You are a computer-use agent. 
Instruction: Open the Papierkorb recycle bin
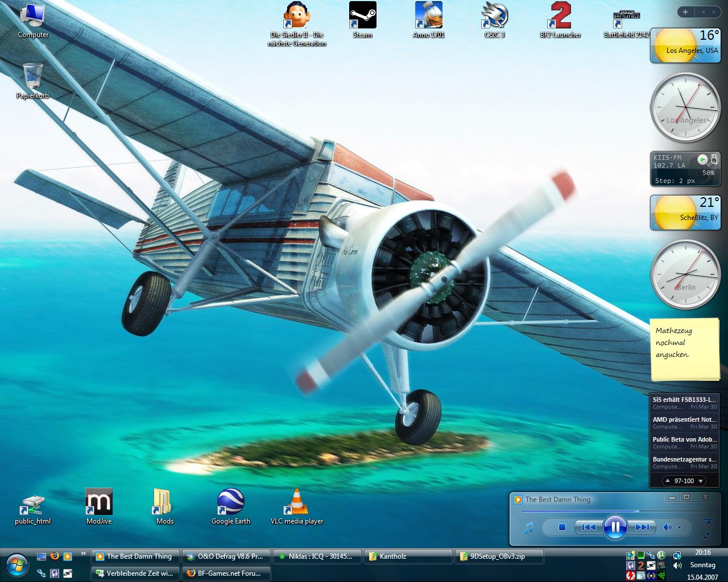(33, 81)
